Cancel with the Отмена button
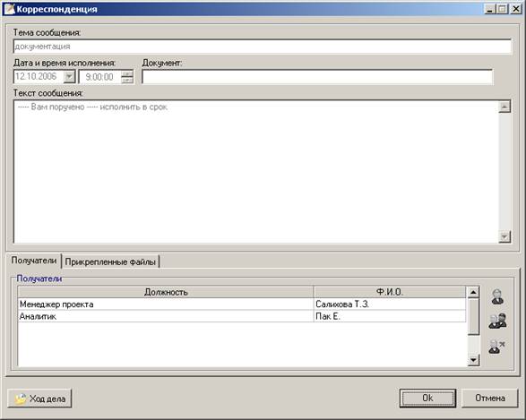The image size is (526, 420). pos(490,399)
